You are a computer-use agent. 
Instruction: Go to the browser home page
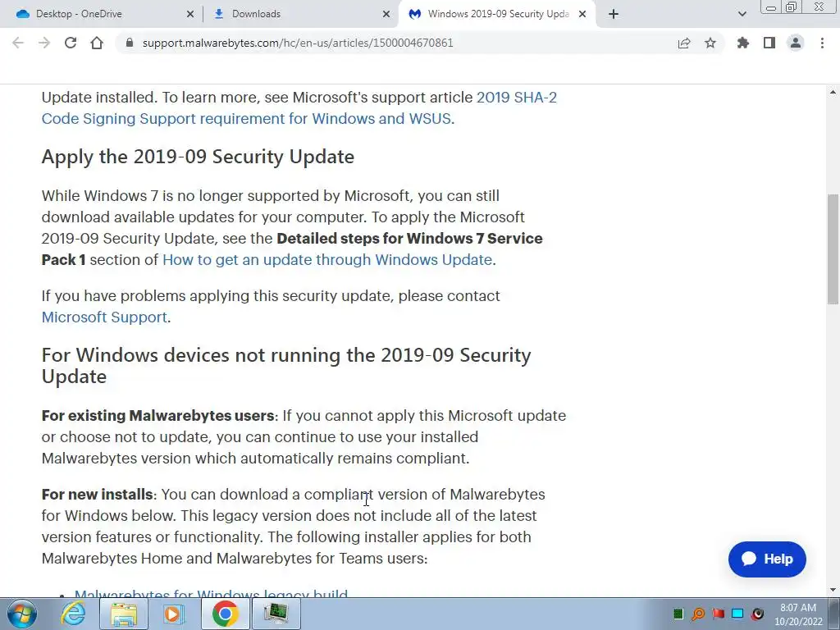click(97, 43)
